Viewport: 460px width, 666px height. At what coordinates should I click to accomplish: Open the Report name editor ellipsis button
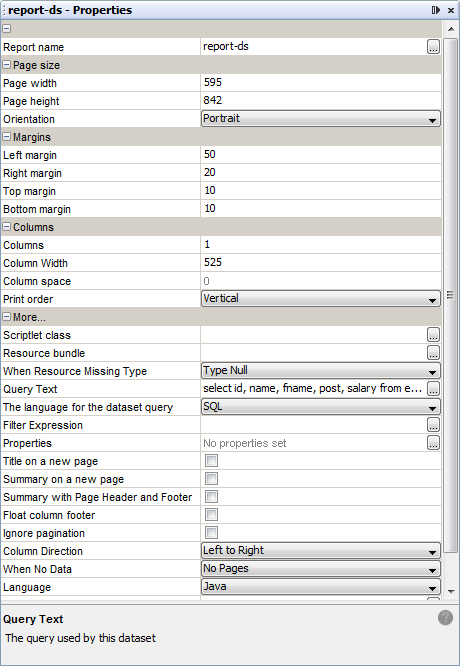(x=433, y=47)
